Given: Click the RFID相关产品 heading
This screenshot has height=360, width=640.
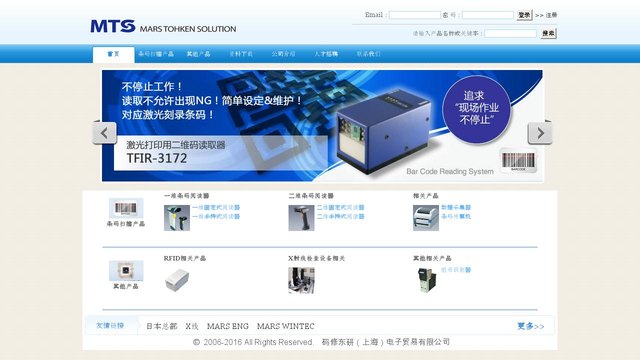Looking at the screenshot, I should pos(185,258).
